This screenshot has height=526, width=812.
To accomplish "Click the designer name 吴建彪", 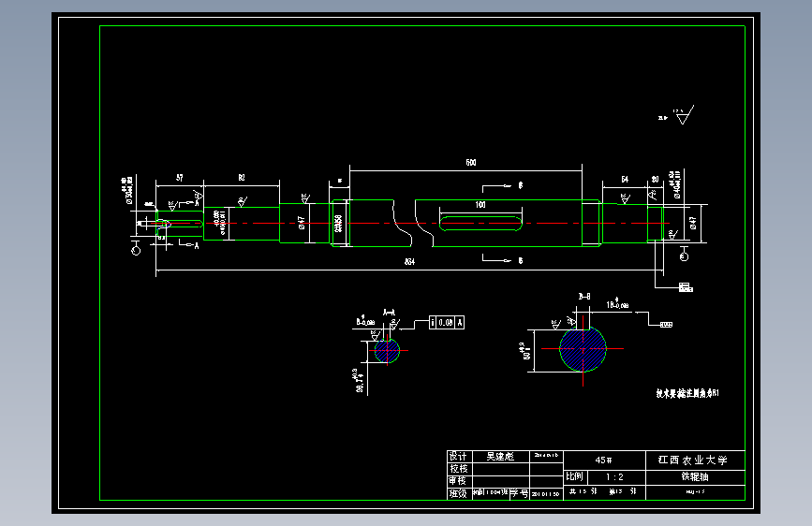I will pos(500,456).
